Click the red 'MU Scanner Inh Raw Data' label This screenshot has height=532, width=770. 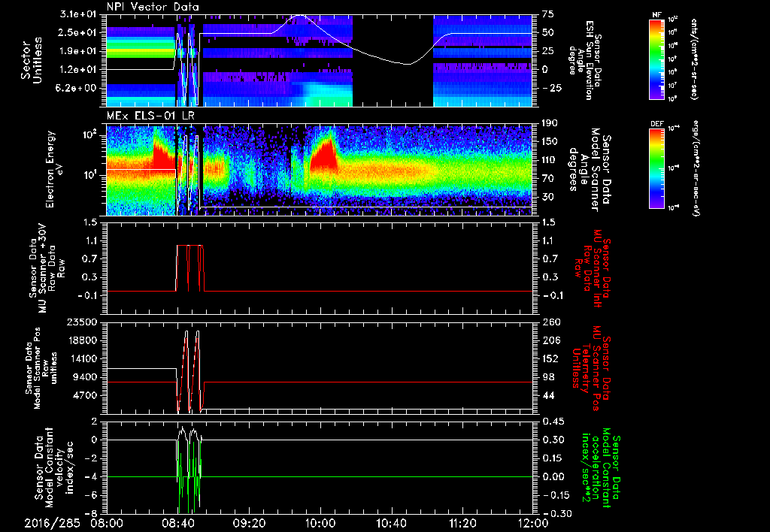tap(593, 268)
